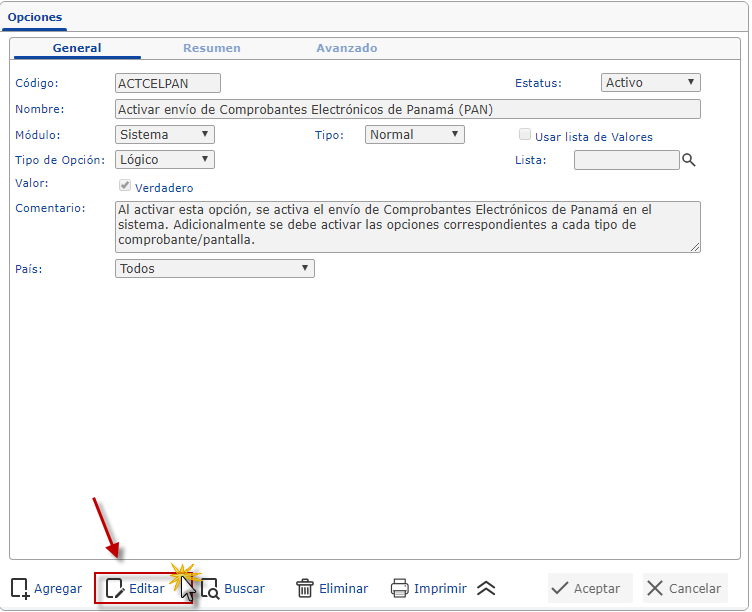Click the Aceptar checkmark icon

click(560, 588)
